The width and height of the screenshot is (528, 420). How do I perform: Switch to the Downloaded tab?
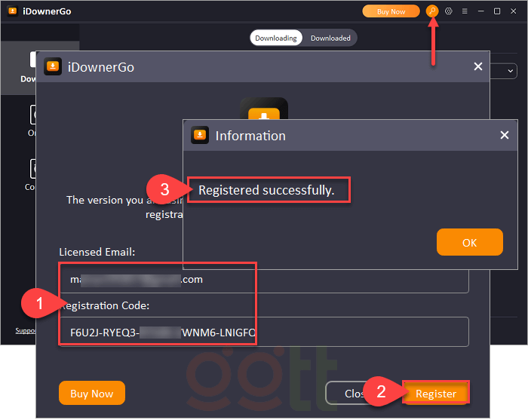[330, 38]
